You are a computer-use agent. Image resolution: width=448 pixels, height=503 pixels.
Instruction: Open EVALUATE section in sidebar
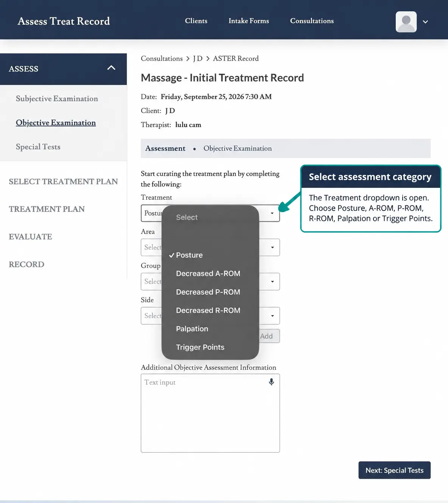pyautogui.click(x=30, y=237)
